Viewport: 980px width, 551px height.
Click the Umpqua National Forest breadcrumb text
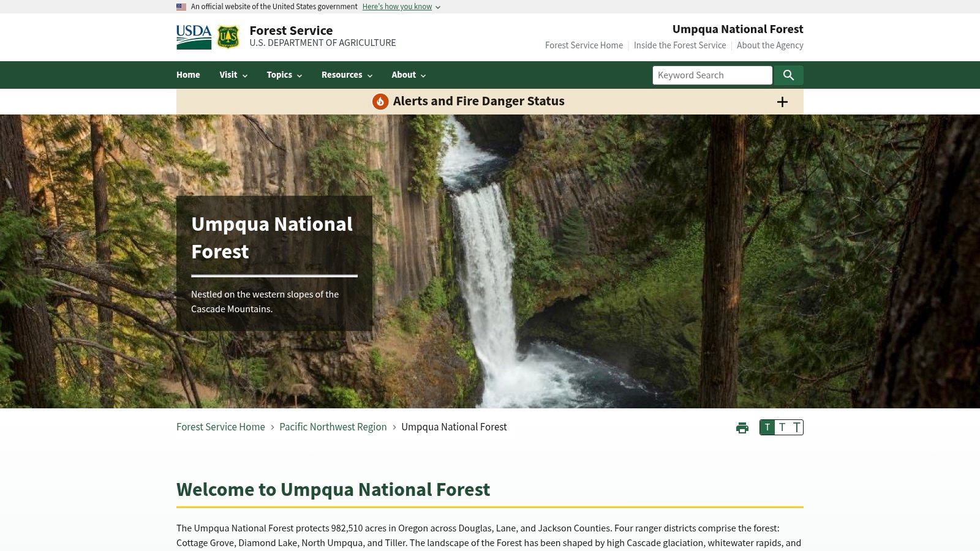click(x=454, y=427)
